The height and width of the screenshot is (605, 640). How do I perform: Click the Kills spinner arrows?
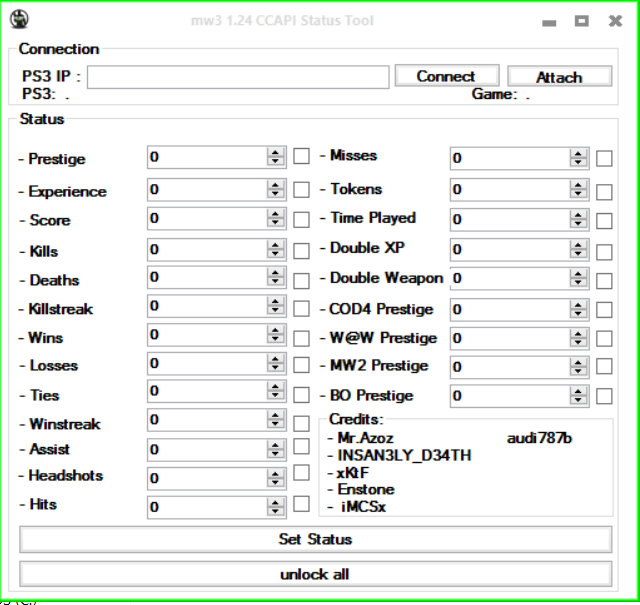[276, 249]
